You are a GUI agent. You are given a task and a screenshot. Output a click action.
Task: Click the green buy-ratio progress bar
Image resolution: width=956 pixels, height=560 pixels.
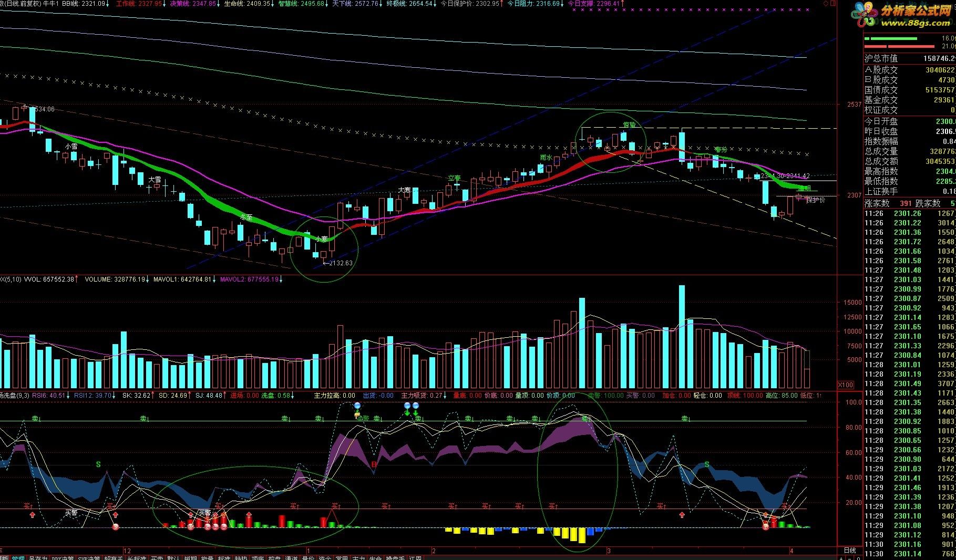(x=891, y=38)
